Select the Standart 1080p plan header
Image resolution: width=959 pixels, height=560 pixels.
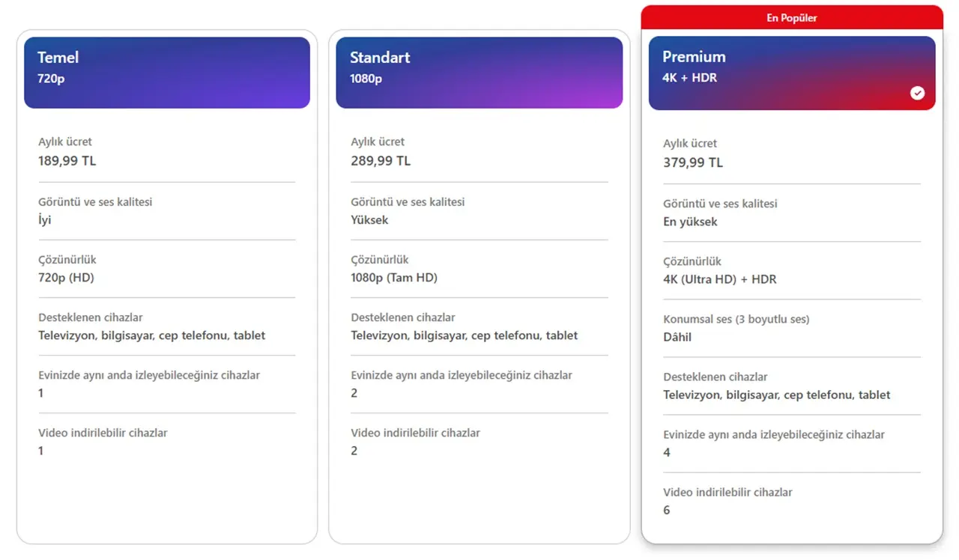pyautogui.click(x=479, y=73)
